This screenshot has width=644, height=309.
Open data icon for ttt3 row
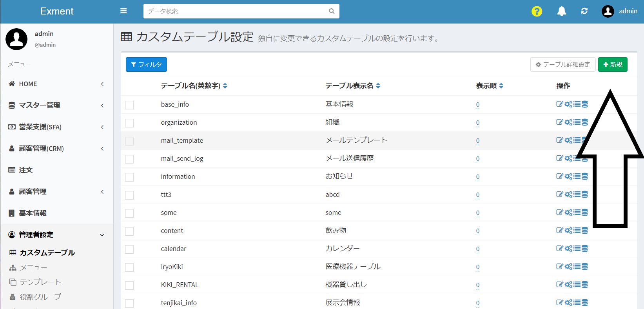585,194
